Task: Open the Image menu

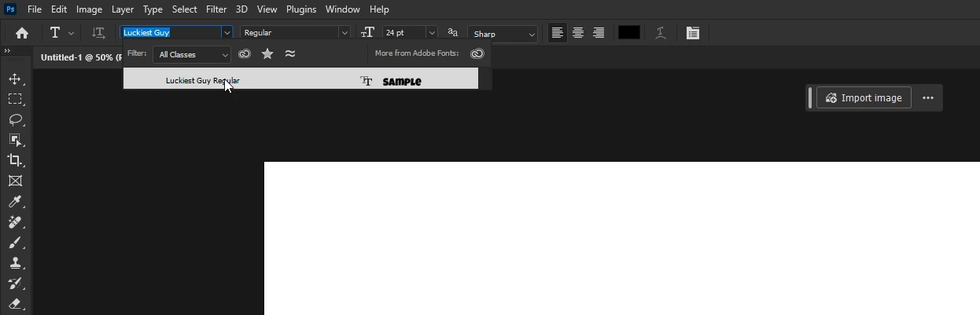Action: (x=89, y=9)
